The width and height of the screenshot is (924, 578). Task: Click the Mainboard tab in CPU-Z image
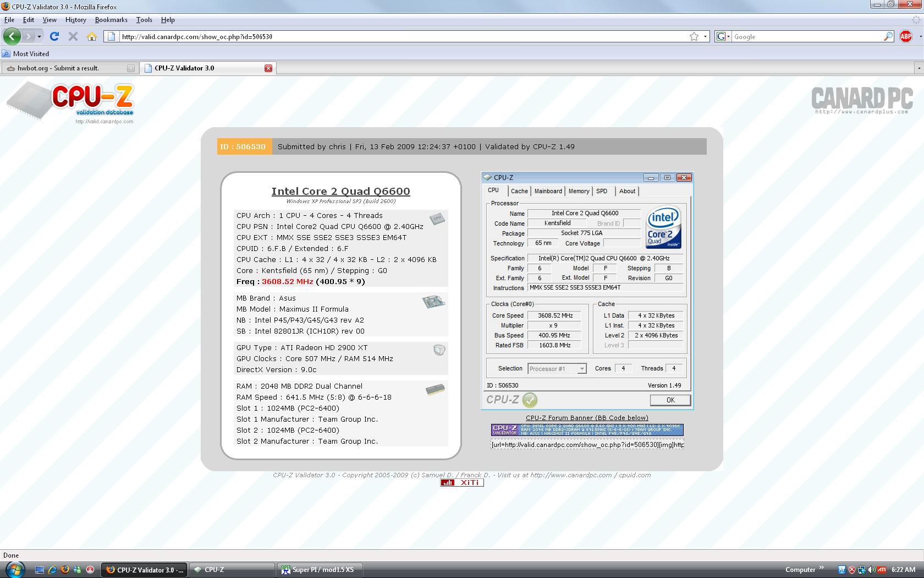pyautogui.click(x=548, y=191)
